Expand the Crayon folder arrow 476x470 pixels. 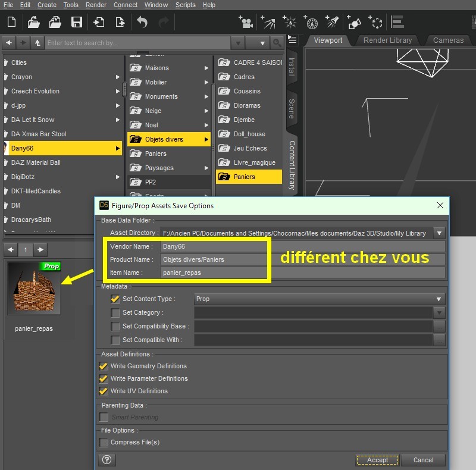(117, 77)
